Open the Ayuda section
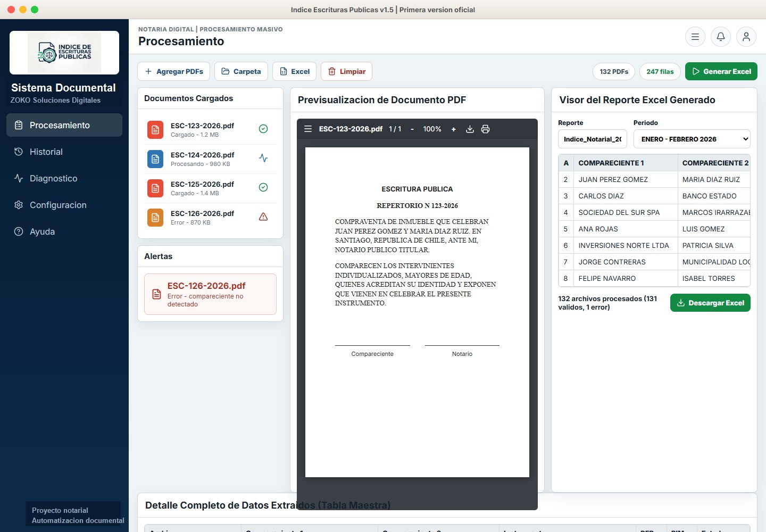 64,231
